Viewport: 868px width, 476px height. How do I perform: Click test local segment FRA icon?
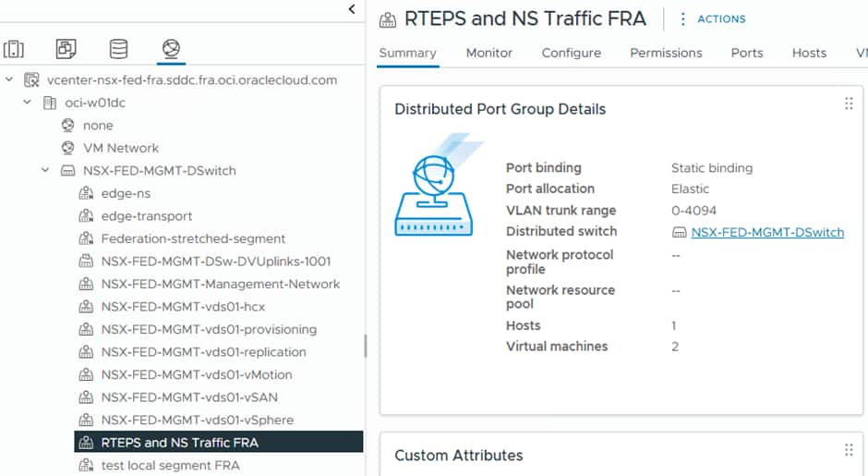(x=86, y=466)
